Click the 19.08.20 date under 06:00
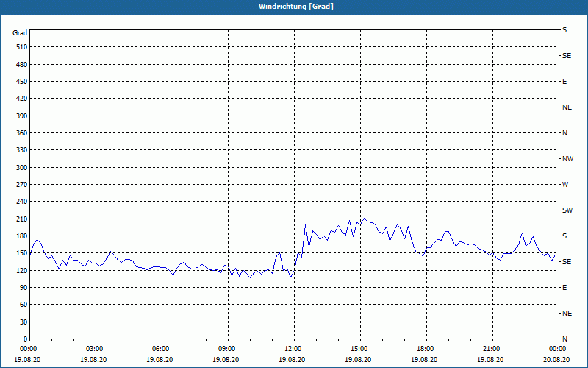Screen dimensions: 588x368 (159, 359)
